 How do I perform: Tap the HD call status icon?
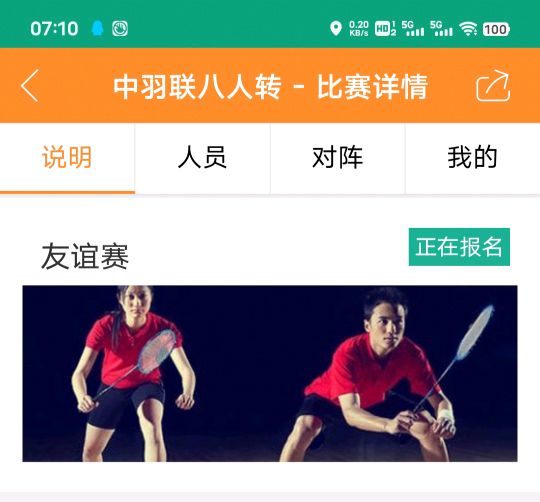[x=385, y=29]
